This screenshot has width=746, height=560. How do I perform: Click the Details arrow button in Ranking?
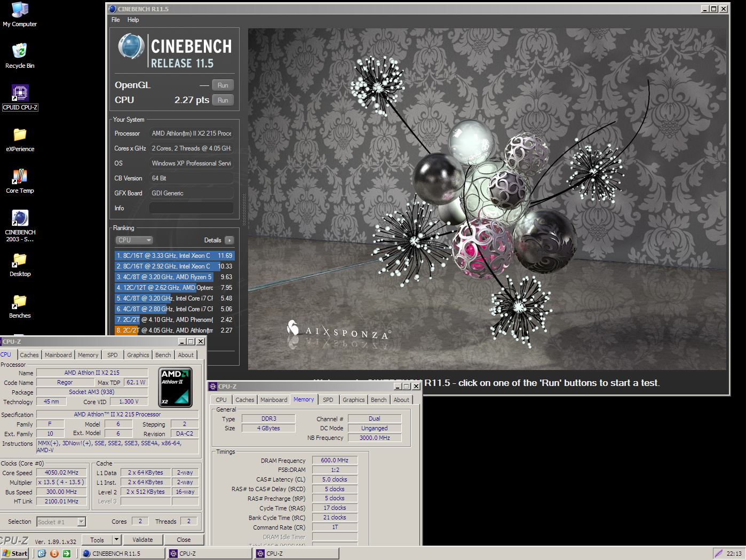[229, 240]
